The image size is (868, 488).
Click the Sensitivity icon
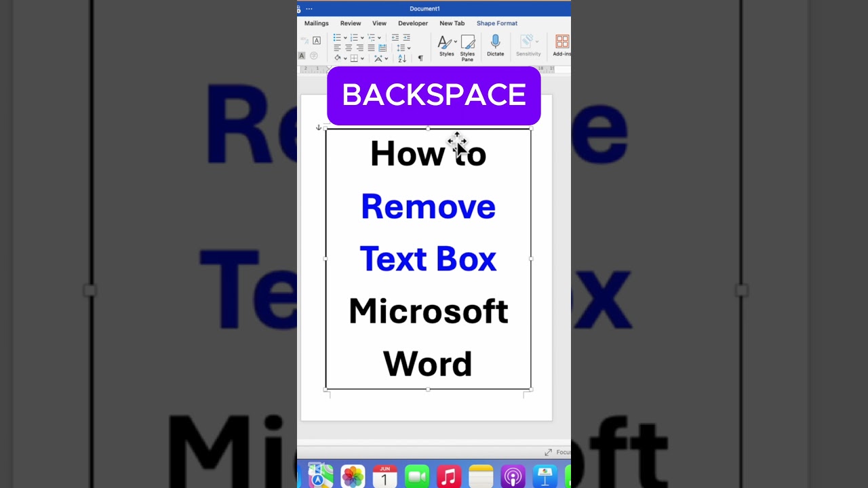point(527,42)
